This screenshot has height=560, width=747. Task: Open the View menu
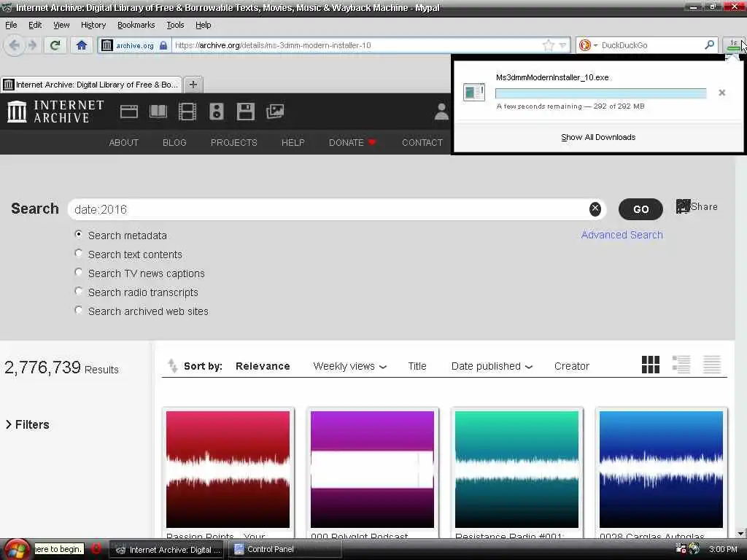point(61,25)
